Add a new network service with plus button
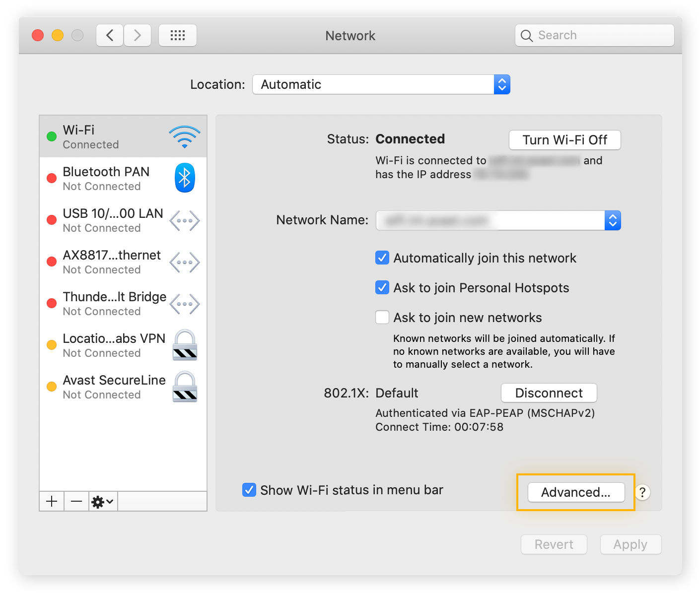700x593 pixels. 51,501
